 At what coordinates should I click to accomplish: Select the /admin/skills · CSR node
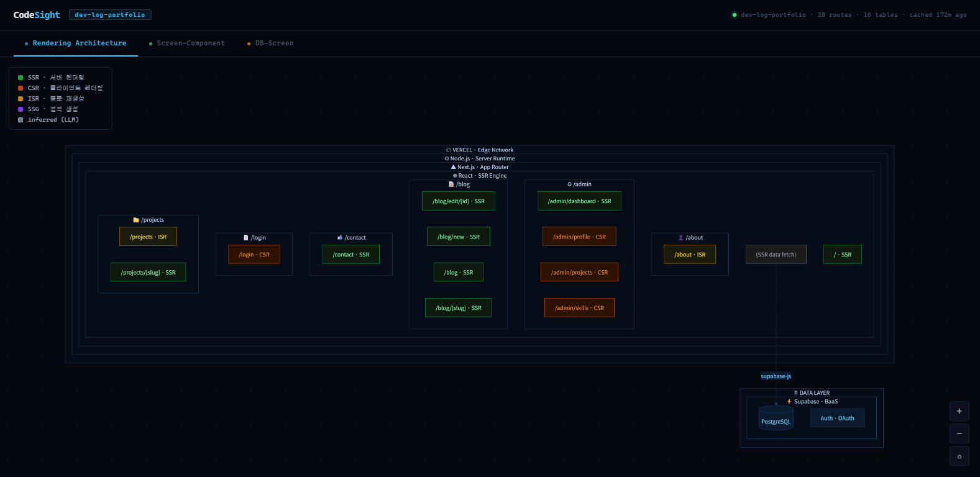pyautogui.click(x=579, y=308)
